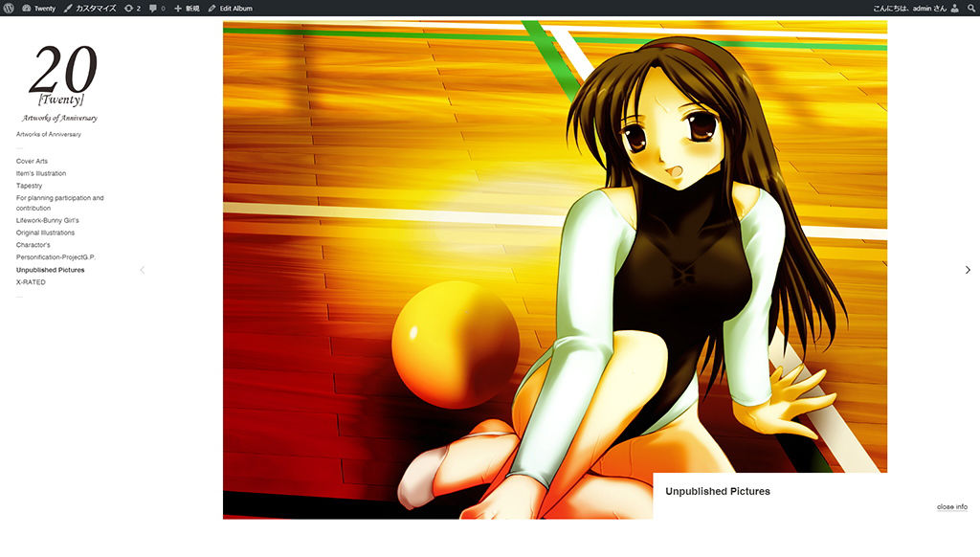Check the 2 pending updates
This screenshot has width=980, height=557.
coord(132,8)
